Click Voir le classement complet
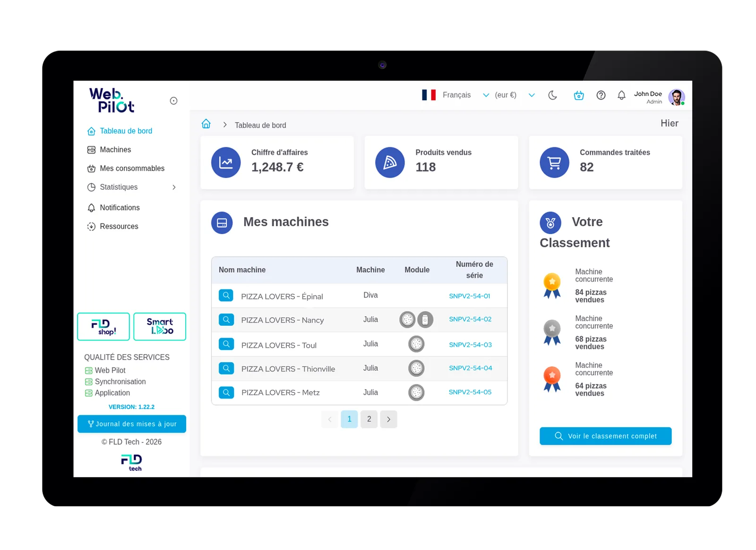 pyautogui.click(x=605, y=436)
